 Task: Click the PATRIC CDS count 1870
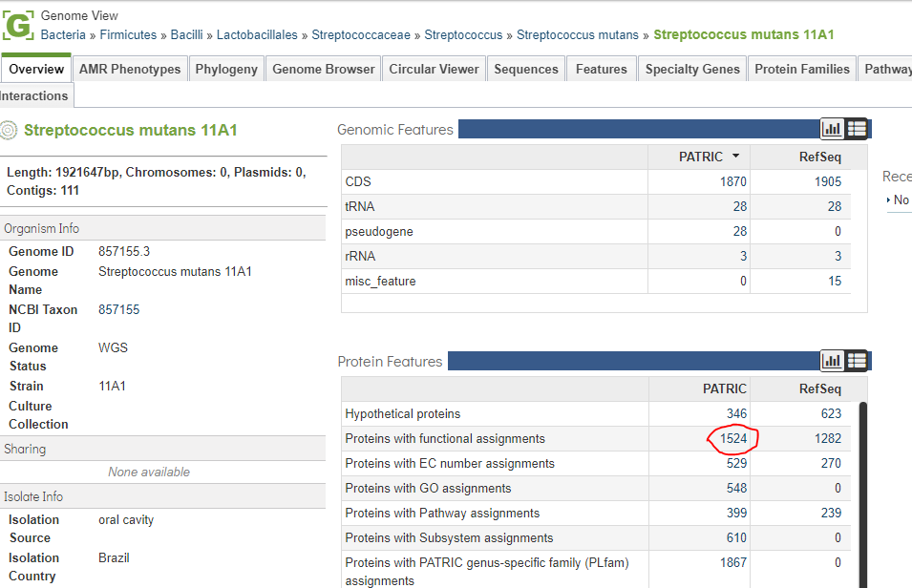coord(732,181)
